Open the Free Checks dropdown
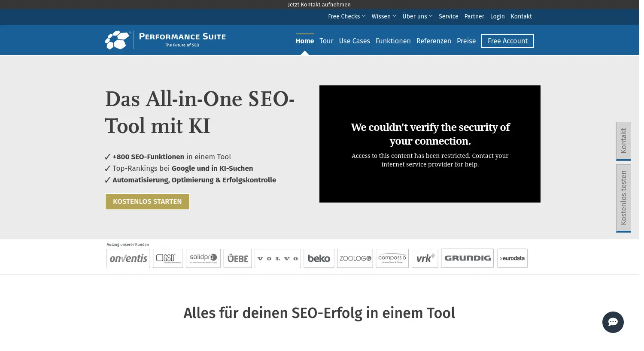The width and height of the screenshot is (644, 351). click(x=346, y=16)
